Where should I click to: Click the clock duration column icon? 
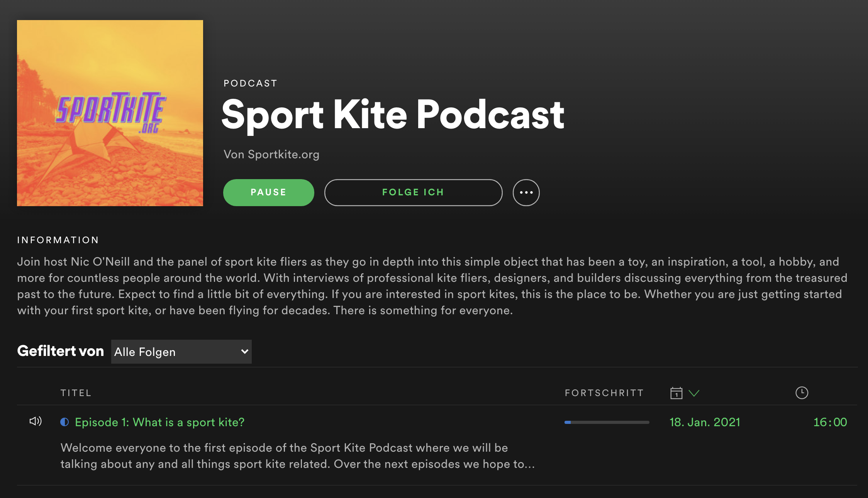[802, 393]
